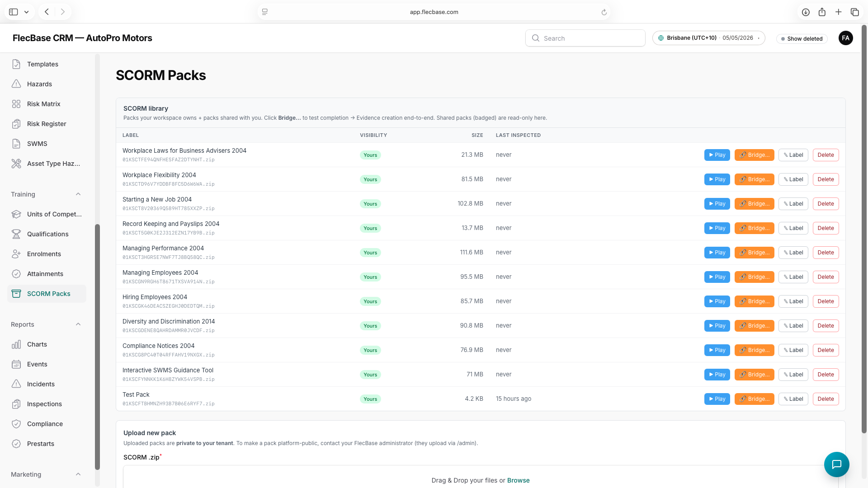Image resolution: width=868 pixels, height=488 pixels.
Task: Collapse the Reports section
Action: coord(78,324)
